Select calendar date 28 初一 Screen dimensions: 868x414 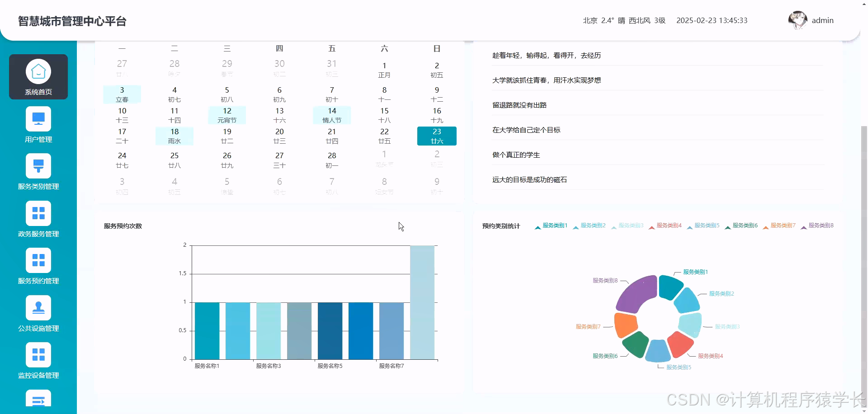click(x=332, y=160)
